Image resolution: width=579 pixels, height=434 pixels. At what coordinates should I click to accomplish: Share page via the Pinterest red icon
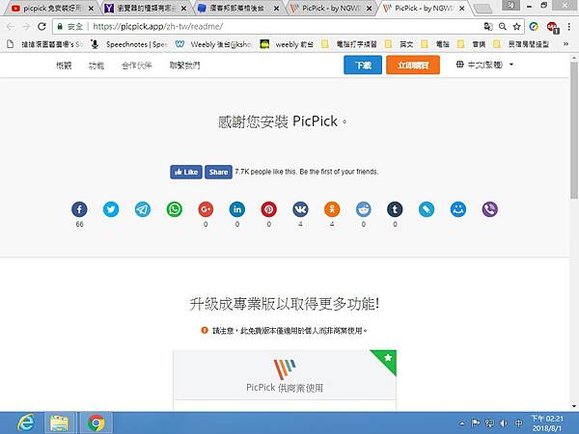(269, 209)
